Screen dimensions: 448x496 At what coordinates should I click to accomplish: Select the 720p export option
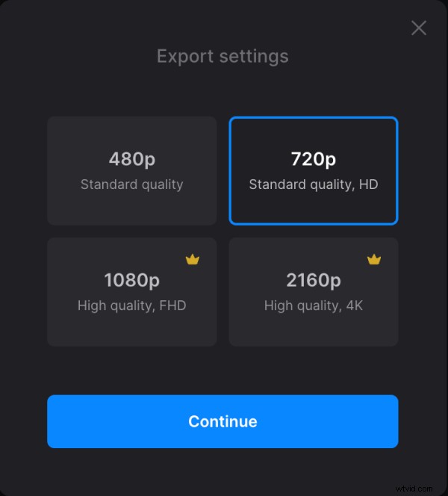314,170
